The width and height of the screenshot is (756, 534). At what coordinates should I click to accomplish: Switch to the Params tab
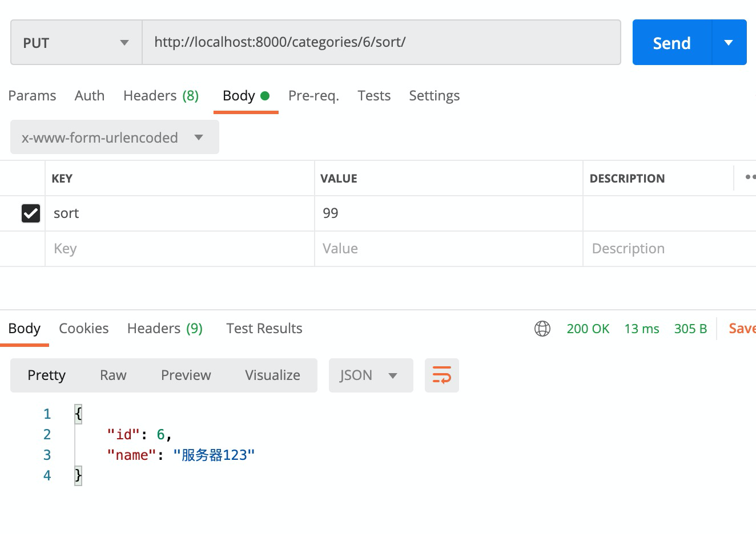(x=32, y=95)
